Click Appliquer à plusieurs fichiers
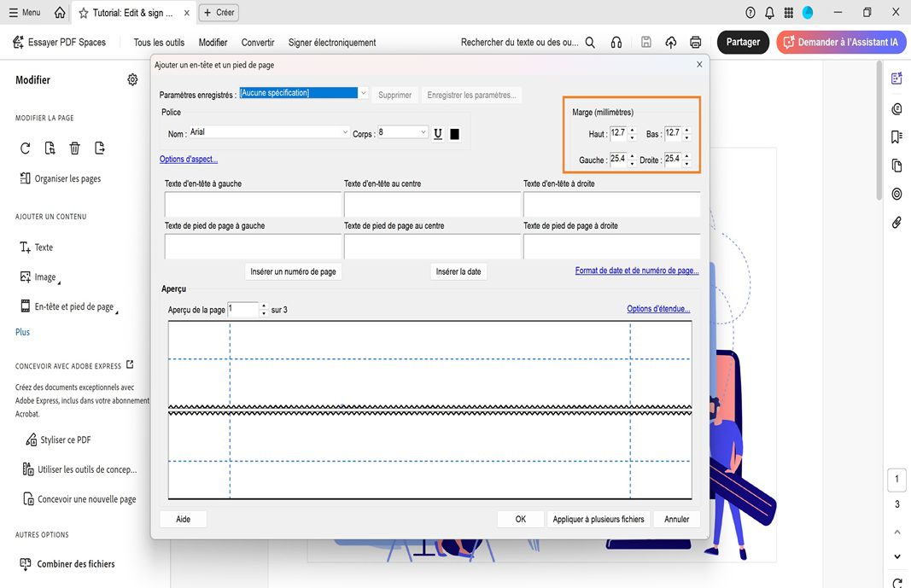This screenshot has width=911, height=588. click(599, 519)
